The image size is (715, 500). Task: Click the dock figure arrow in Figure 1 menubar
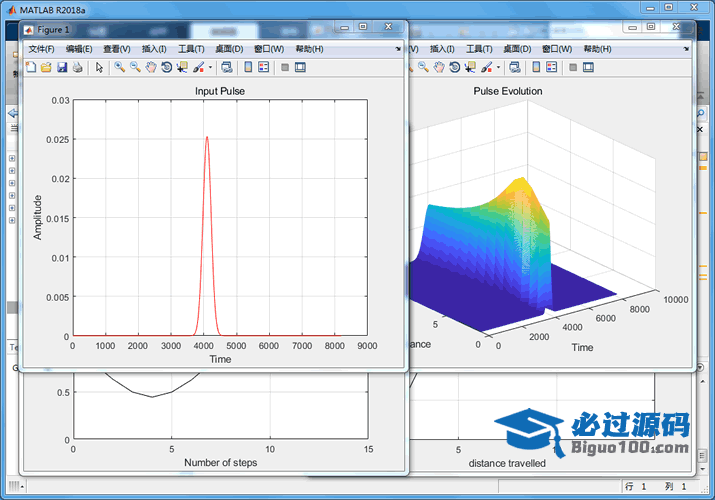(398, 48)
